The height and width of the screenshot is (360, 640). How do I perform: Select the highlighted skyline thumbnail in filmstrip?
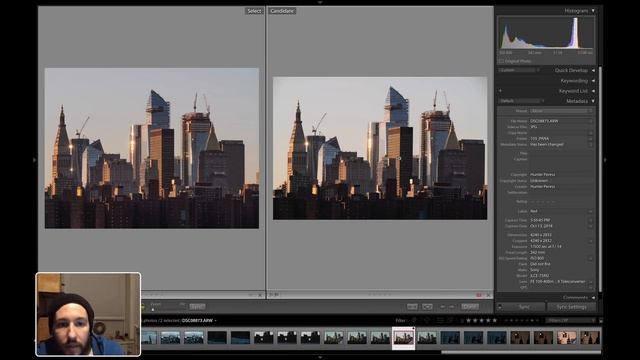[403, 338]
